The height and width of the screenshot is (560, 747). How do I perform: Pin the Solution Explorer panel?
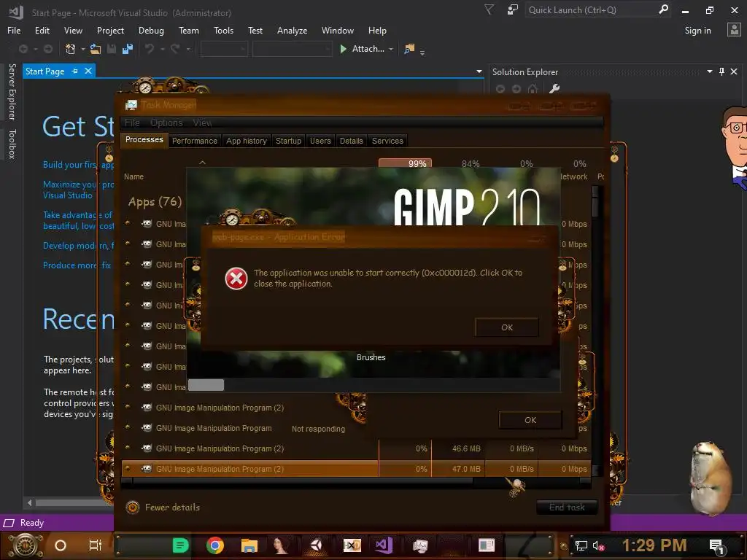(721, 71)
